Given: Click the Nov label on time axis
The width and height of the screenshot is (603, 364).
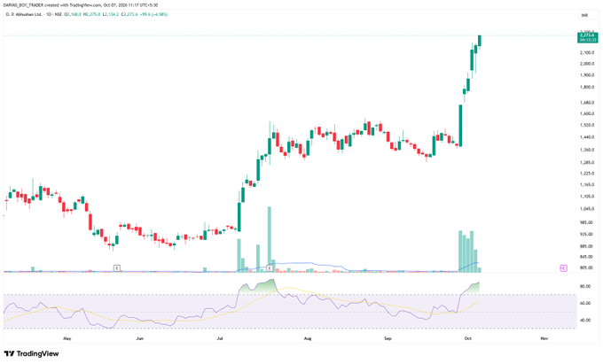Looking at the screenshot, I should [x=544, y=338].
